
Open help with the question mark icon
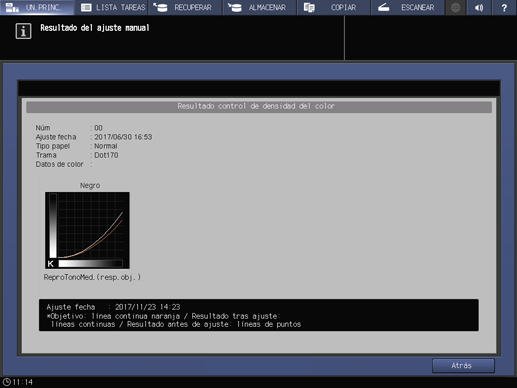pos(504,7)
